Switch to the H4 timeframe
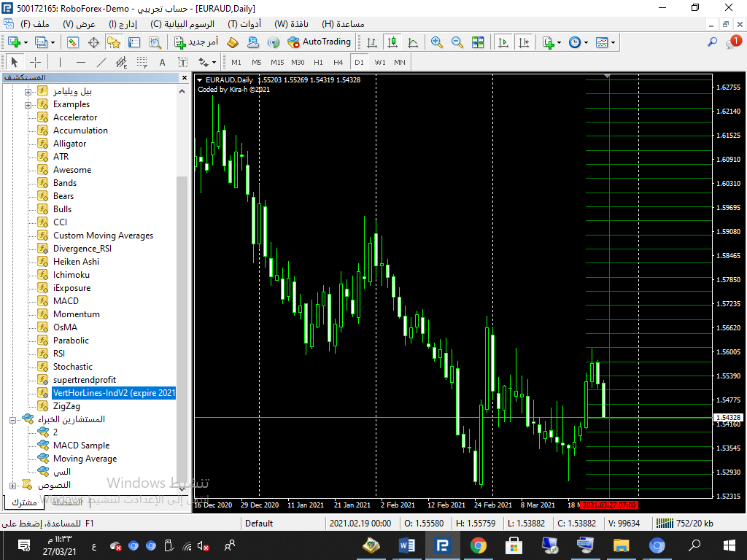This screenshot has height=560, width=747. [x=338, y=62]
